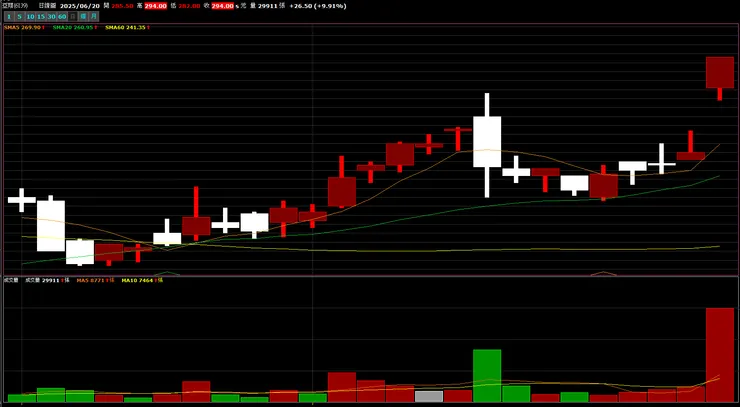
Task: Click the SMA5 269.90 indicator label
Action: tap(24, 27)
